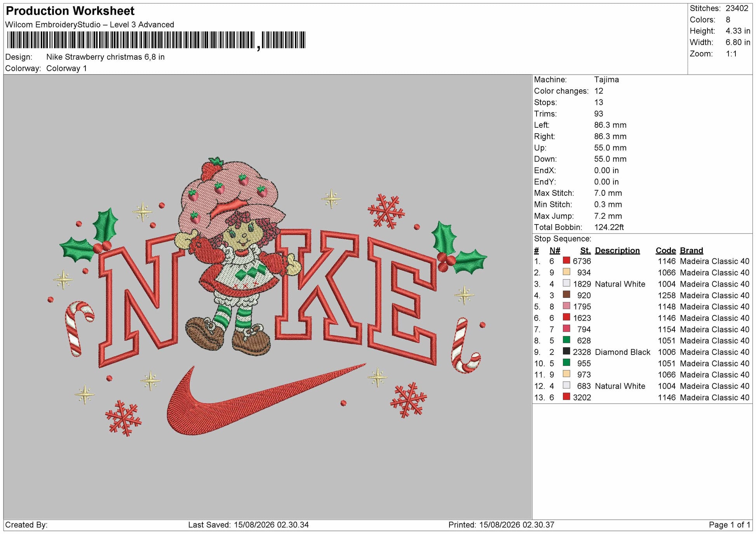This screenshot has width=756, height=534.
Task: Select the 'Wilcom EmbroideryStudio – Level 3 Advanced' line
Action: pyautogui.click(x=90, y=24)
